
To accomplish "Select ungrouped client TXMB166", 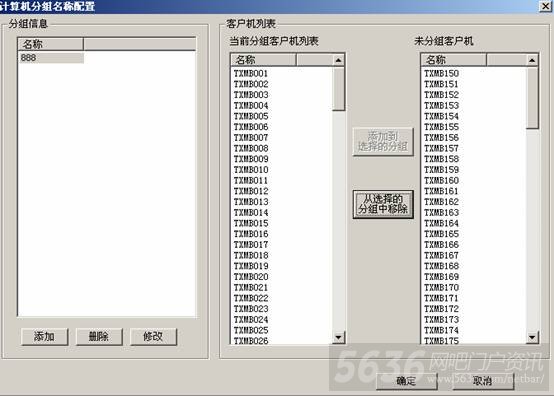I will 441,245.
